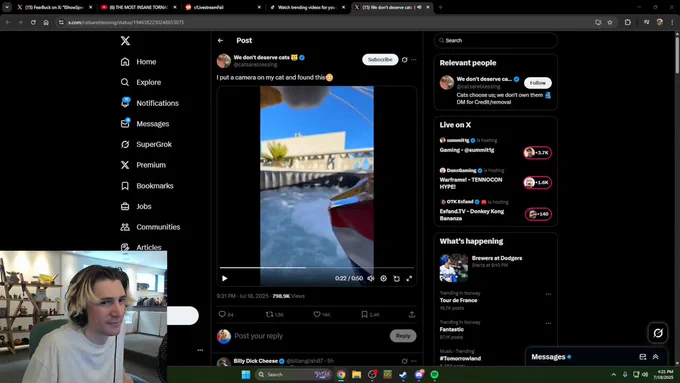Open video playback settings gear
This screenshot has height=383, width=680.
click(383, 278)
